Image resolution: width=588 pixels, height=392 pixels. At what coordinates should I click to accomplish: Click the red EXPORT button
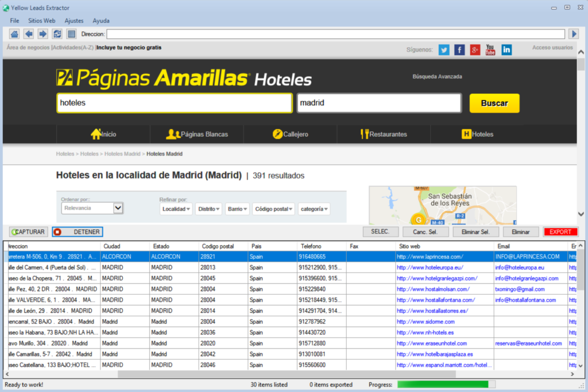(x=560, y=232)
